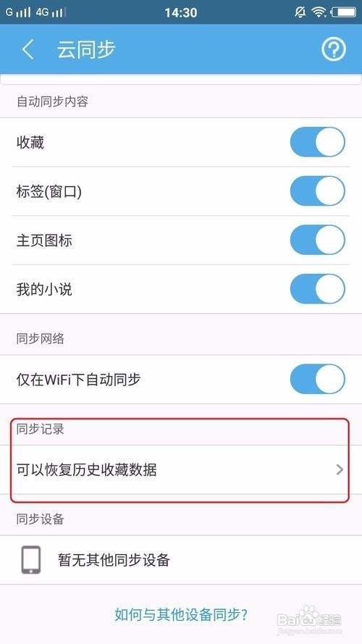The image size is (362, 644).
Task: Open the help question mark icon
Action: click(x=333, y=50)
